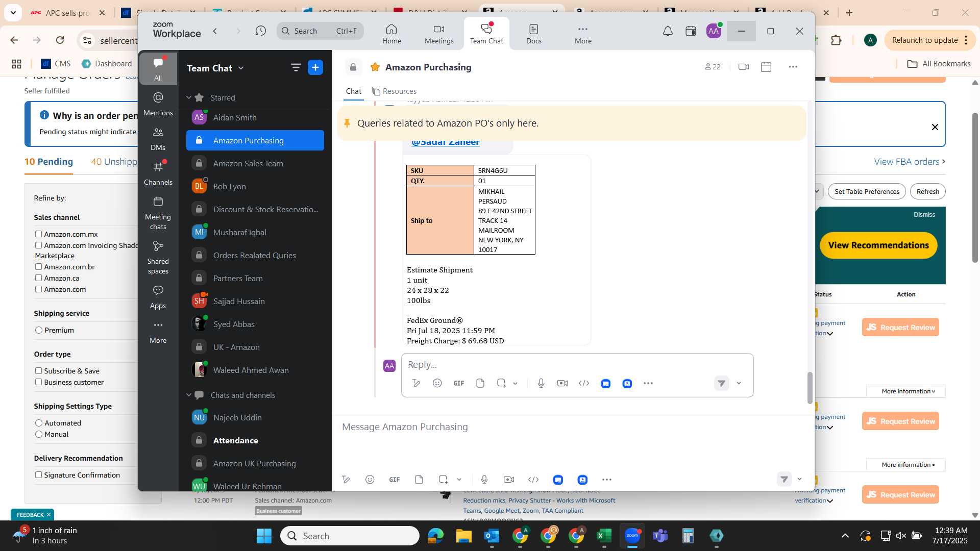The image size is (980, 551).
Task: View the 22 channel members
Action: coord(713,67)
